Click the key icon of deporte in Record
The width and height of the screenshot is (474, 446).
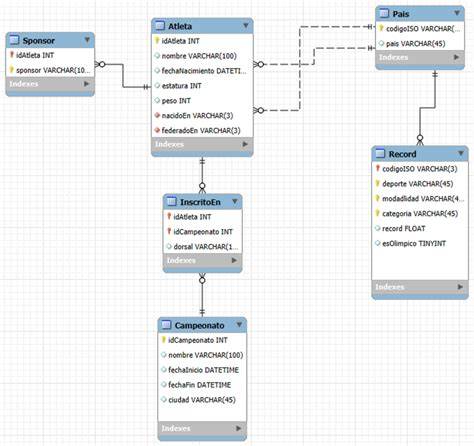click(378, 183)
